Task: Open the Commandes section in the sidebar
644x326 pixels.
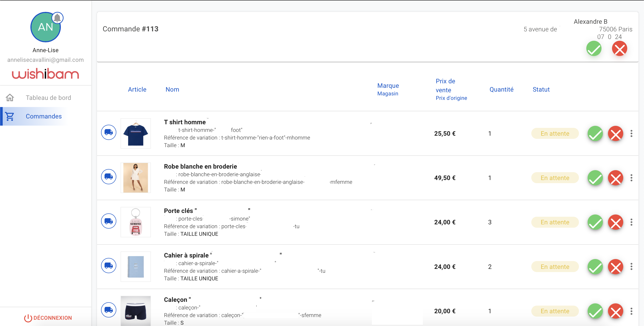Action: point(44,116)
